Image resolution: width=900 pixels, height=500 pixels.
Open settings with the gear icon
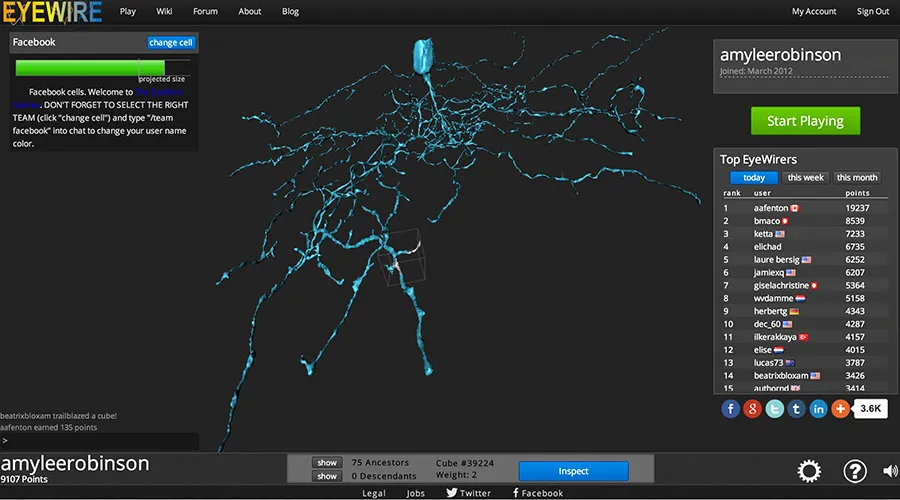[x=810, y=471]
